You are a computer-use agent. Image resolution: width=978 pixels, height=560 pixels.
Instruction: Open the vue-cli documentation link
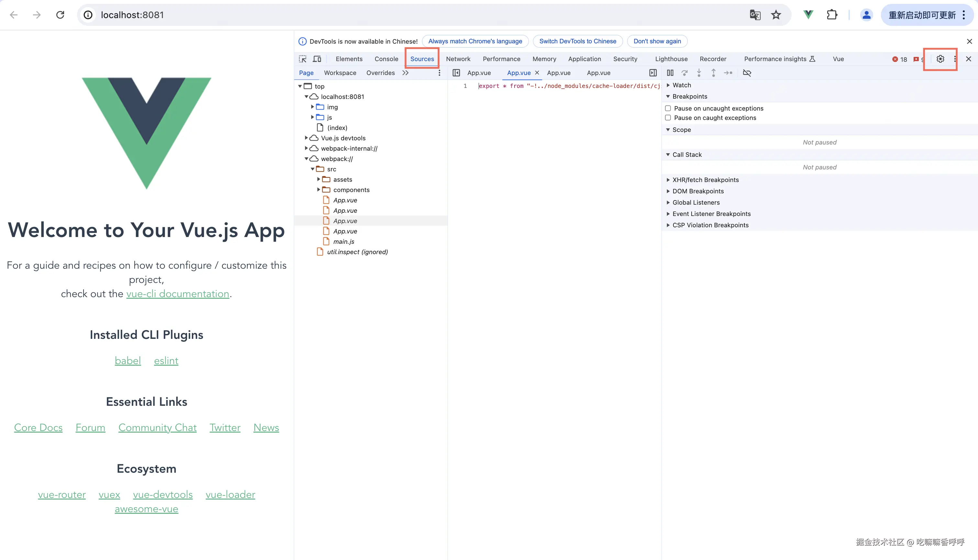(x=177, y=294)
